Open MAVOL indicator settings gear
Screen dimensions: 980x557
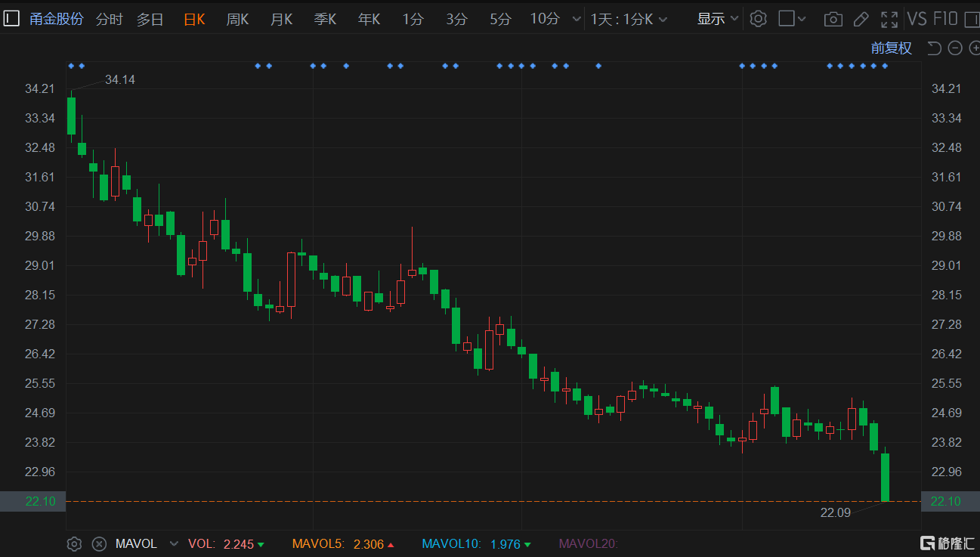click(x=74, y=543)
